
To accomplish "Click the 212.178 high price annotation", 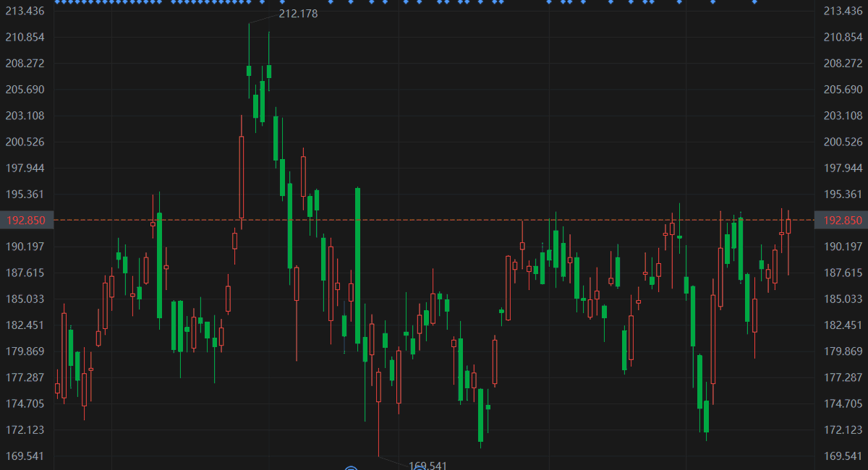I will pos(298,14).
